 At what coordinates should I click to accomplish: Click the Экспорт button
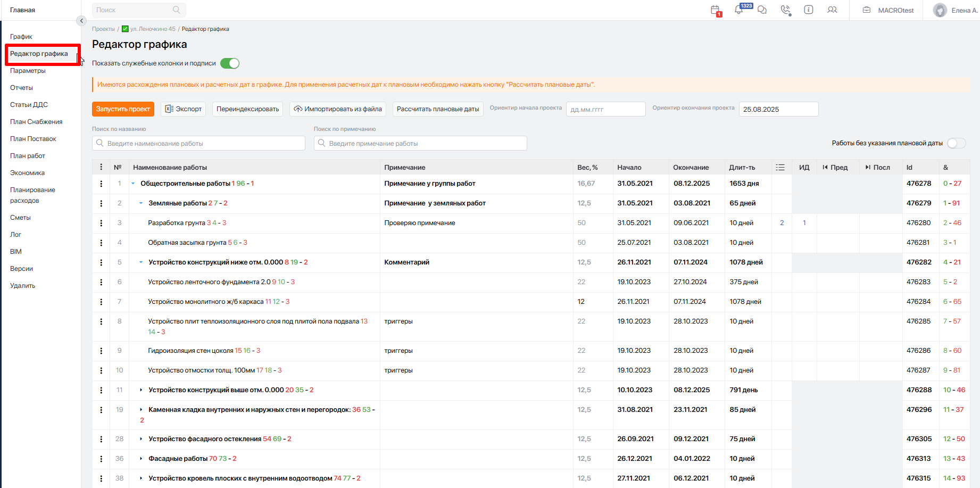(184, 109)
